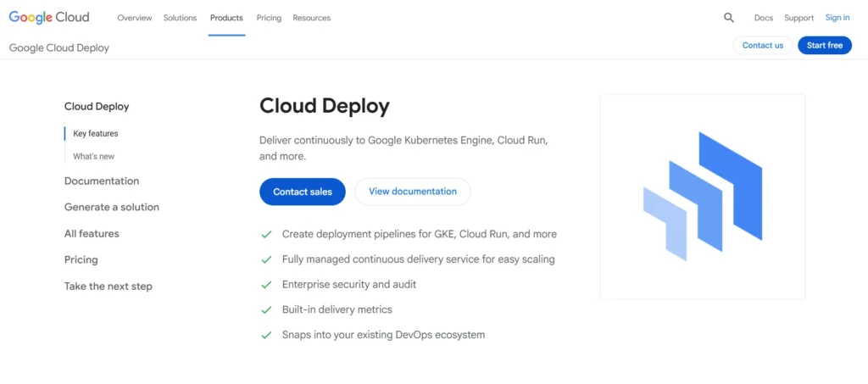Click the Cloud Deploy product illustration
This screenshot has width=868, height=384.
(703, 197)
